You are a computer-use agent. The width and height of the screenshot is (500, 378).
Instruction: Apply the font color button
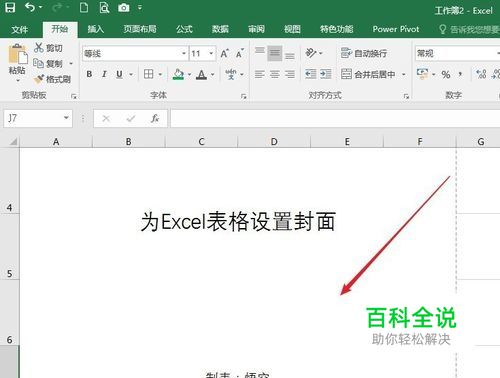point(201,74)
